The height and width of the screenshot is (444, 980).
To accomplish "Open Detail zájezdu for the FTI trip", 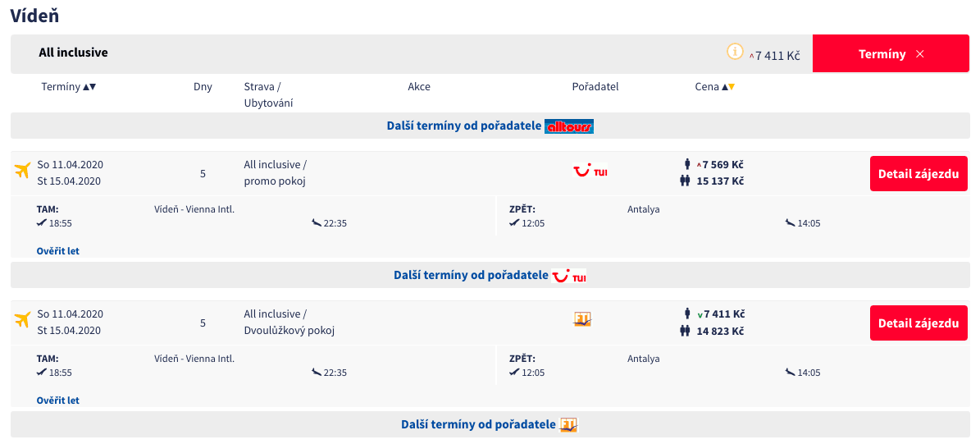I will [918, 323].
